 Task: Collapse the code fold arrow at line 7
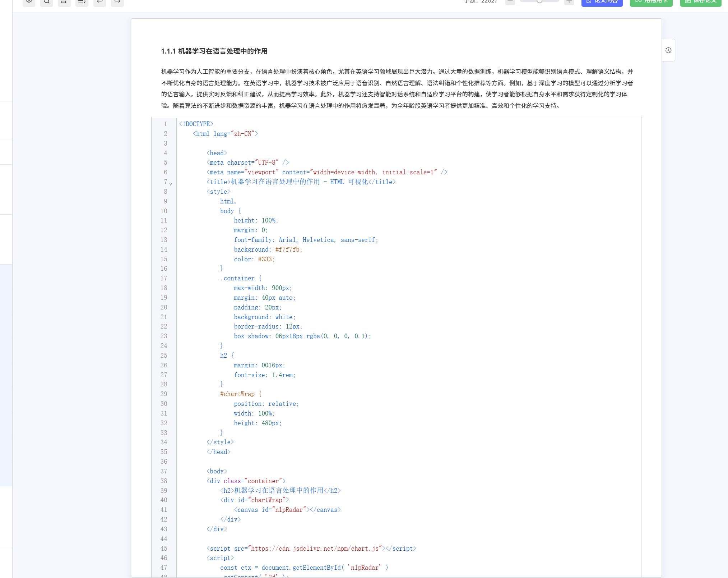click(171, 184)
